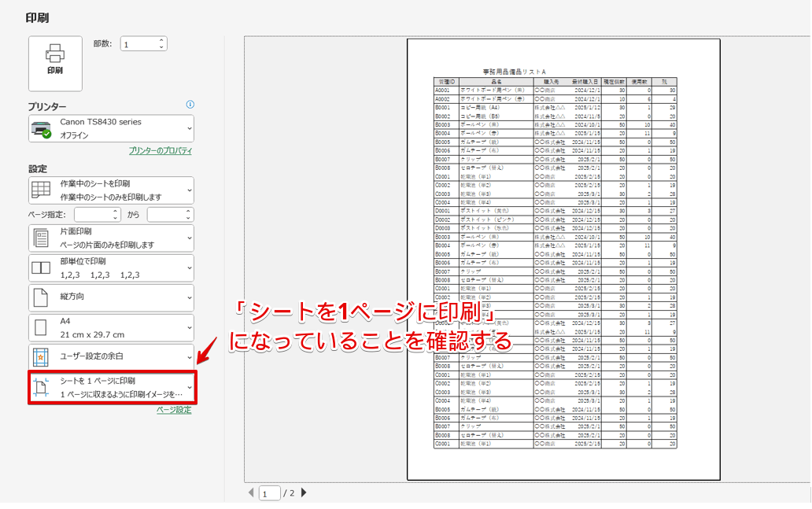The height and width of the screenshot is (509, 812).
Task: Click the info icon beside プリンター heading
Action: 191,105
